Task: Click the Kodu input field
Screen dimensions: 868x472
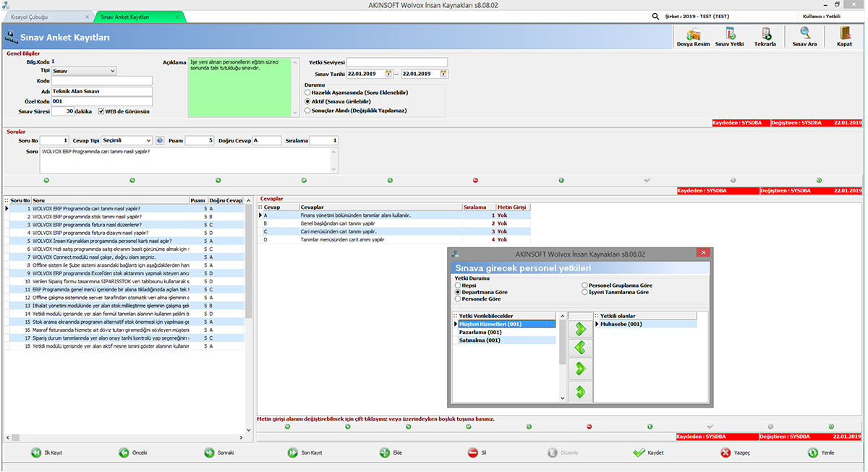Action: click(102, 81)
